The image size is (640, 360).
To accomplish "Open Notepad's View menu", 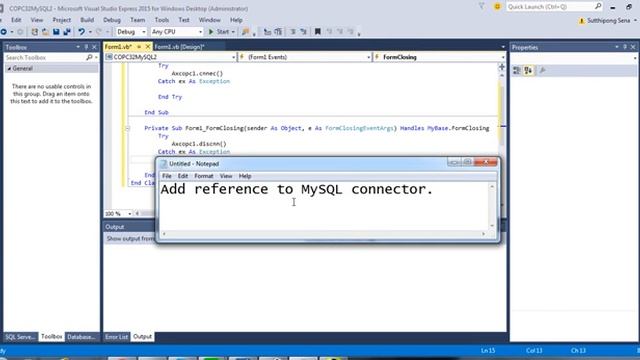I will [x=226, y=176].
